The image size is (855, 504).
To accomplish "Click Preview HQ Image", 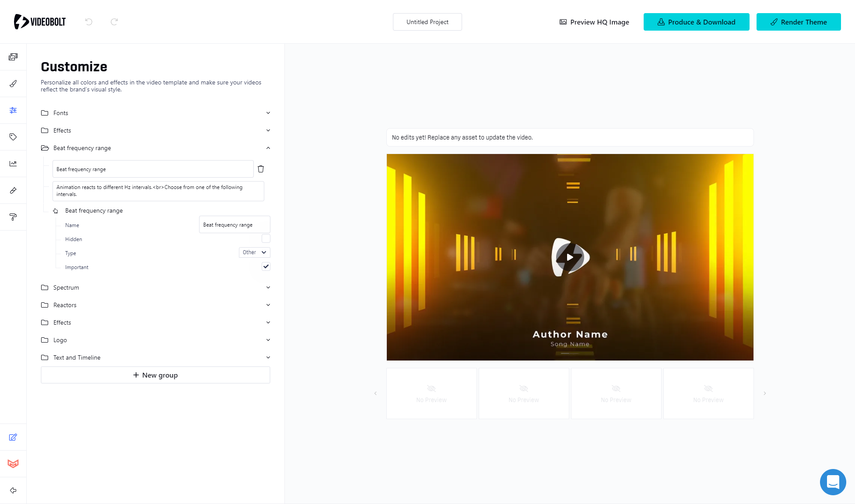I will [594, 22].
